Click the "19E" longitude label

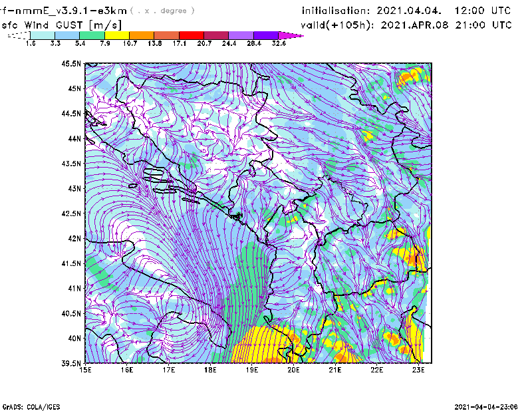pos(252,370)
